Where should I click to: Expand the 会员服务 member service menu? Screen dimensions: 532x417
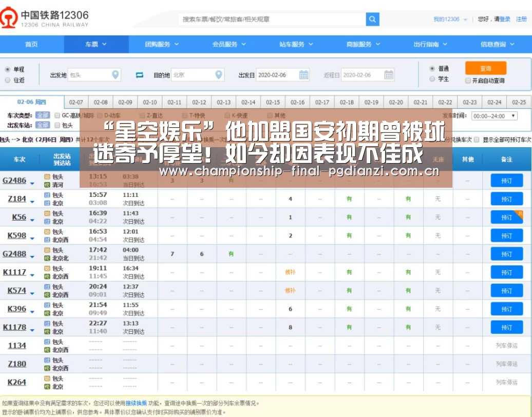click(x=229, y=44)
